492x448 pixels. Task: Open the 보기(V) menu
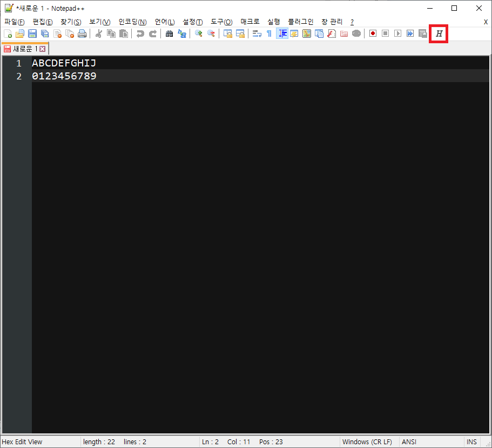pos(100,22)
